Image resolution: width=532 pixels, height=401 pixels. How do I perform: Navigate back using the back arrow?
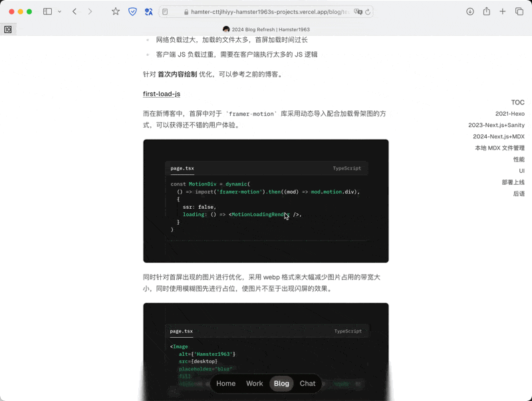73,11
